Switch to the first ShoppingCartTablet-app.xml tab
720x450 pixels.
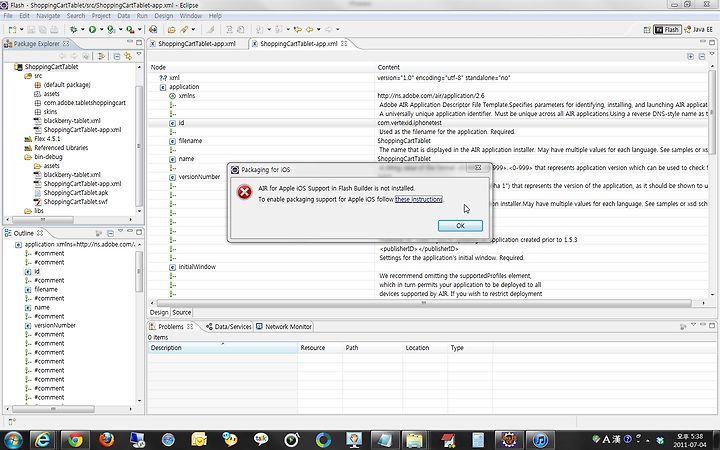[x=197, y=44]
